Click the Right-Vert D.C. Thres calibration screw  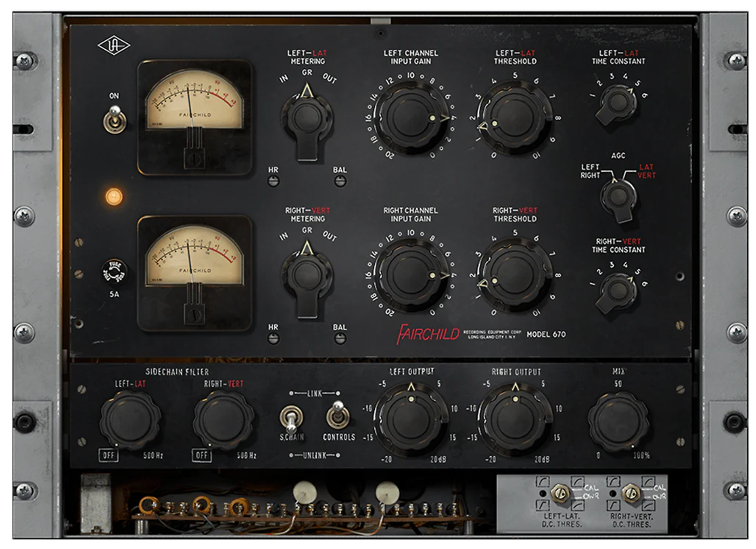(x=631, y=493)
